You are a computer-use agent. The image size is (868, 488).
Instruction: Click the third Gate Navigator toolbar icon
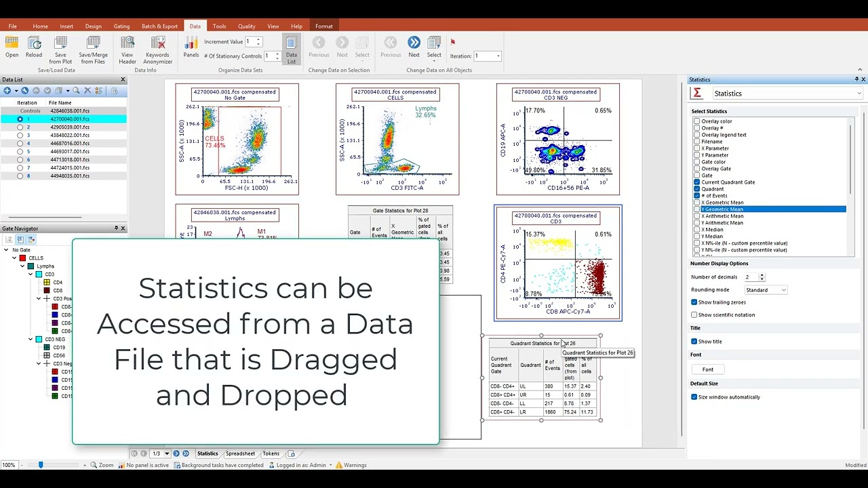click(x=31, y=239)
